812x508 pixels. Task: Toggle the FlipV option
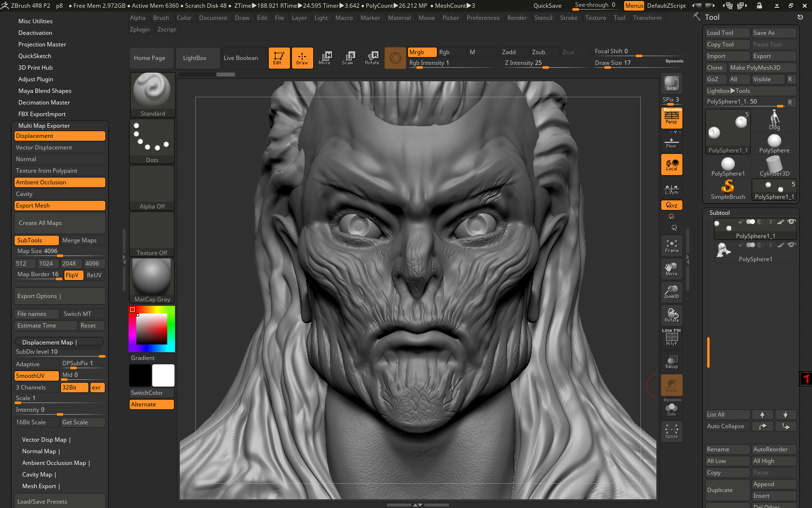point(72,275)
